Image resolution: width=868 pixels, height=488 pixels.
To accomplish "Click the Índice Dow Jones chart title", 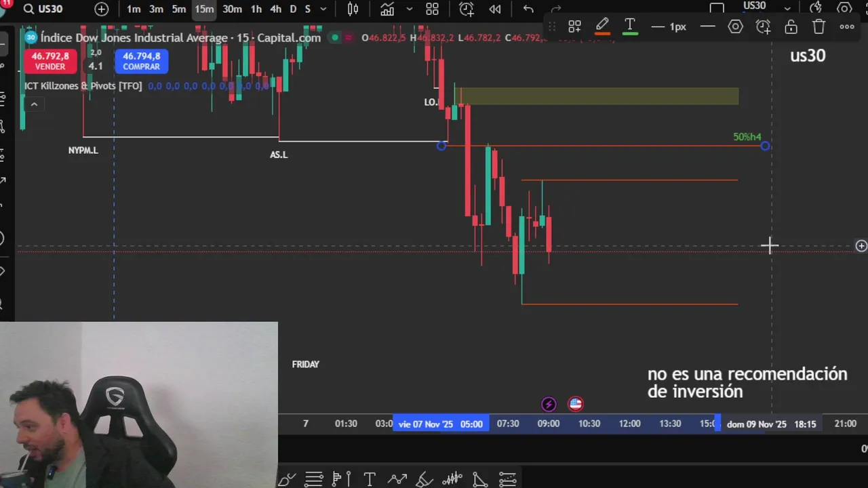I will point(180,38).
